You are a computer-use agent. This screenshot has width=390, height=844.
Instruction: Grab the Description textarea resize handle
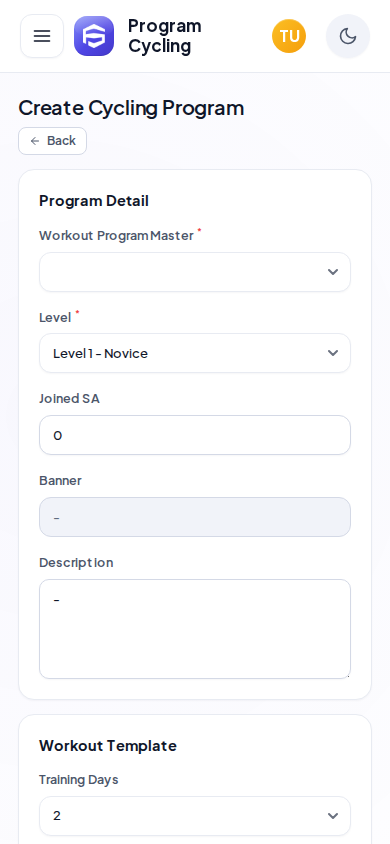(x=348, y=675)
